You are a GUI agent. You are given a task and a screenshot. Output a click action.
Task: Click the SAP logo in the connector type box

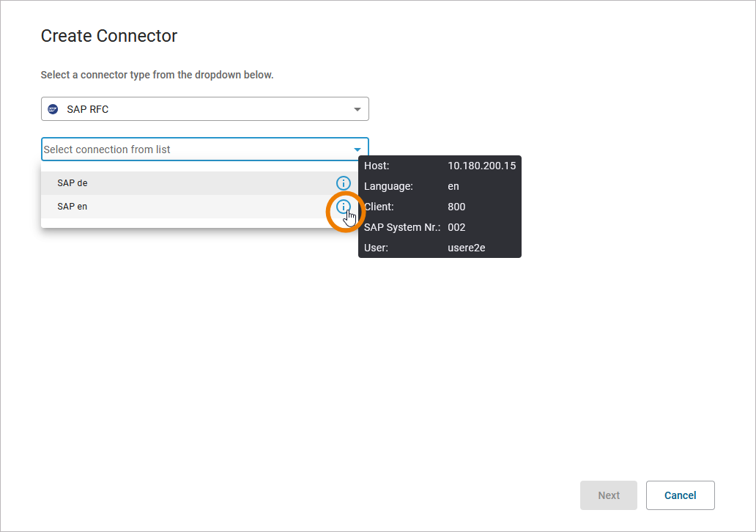(x=53, y=109)
